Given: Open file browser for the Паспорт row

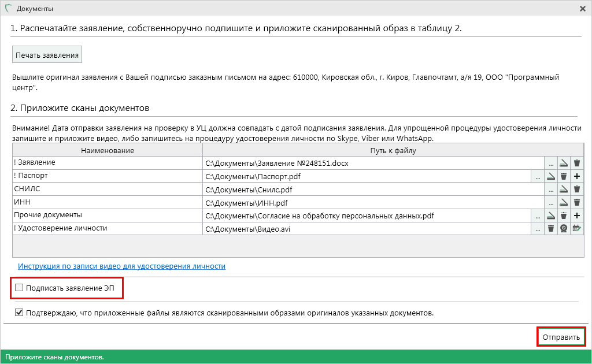Looking at the screenshot, I should click(x=538, y=176).
